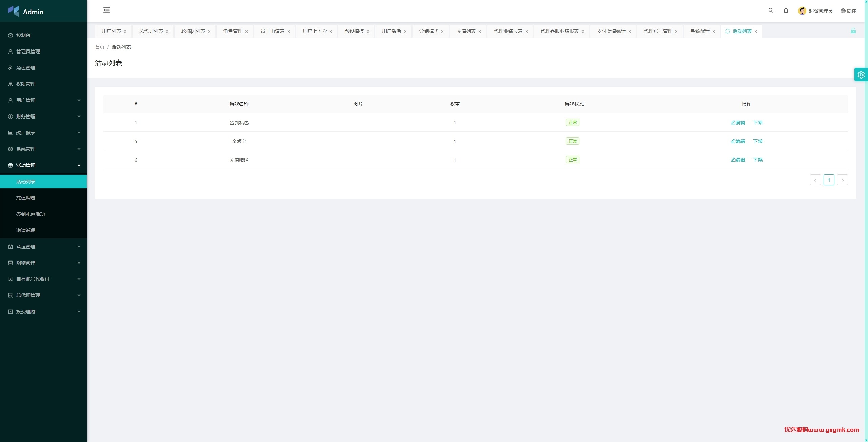Screen dimensions: 868x442
Task: Edit the 签到礼包 row
Action: tap(738, 123)
